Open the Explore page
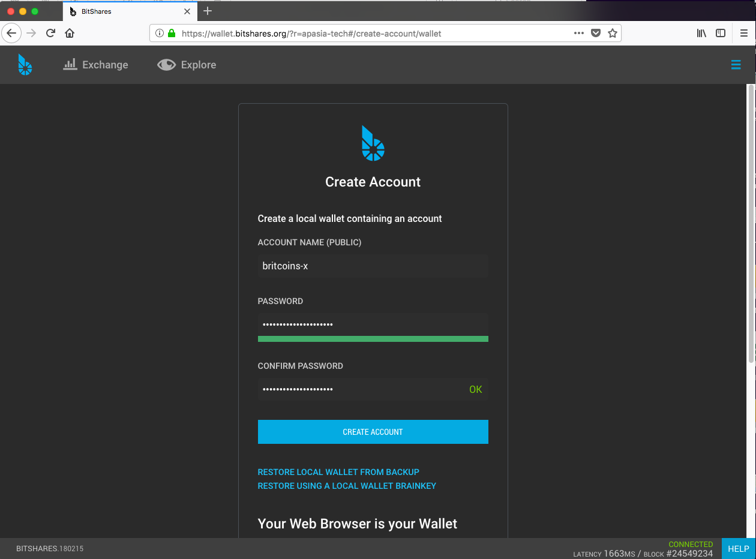 (187, 64)
